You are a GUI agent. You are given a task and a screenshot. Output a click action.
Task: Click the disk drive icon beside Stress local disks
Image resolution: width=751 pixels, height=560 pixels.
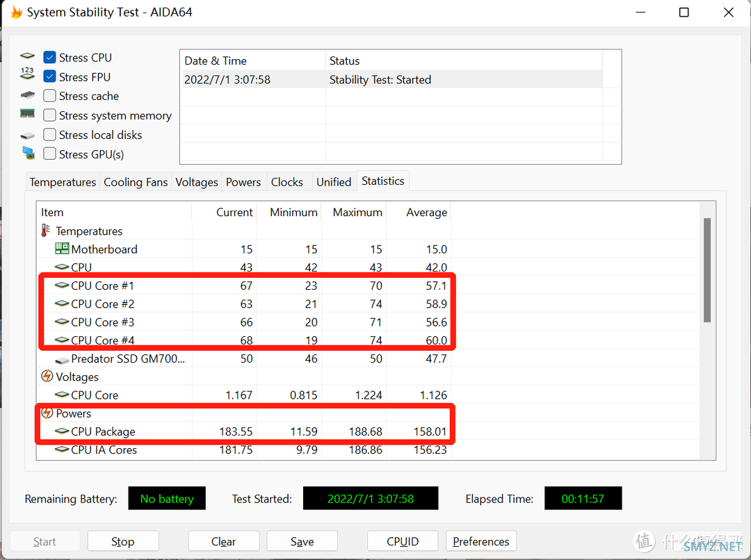(28, 136)
